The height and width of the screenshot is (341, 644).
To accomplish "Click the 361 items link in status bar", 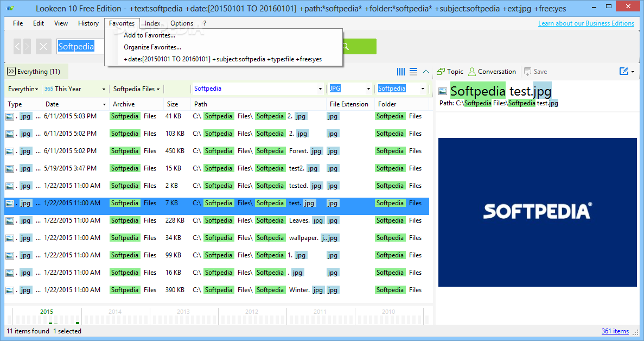I will point(615,331).
